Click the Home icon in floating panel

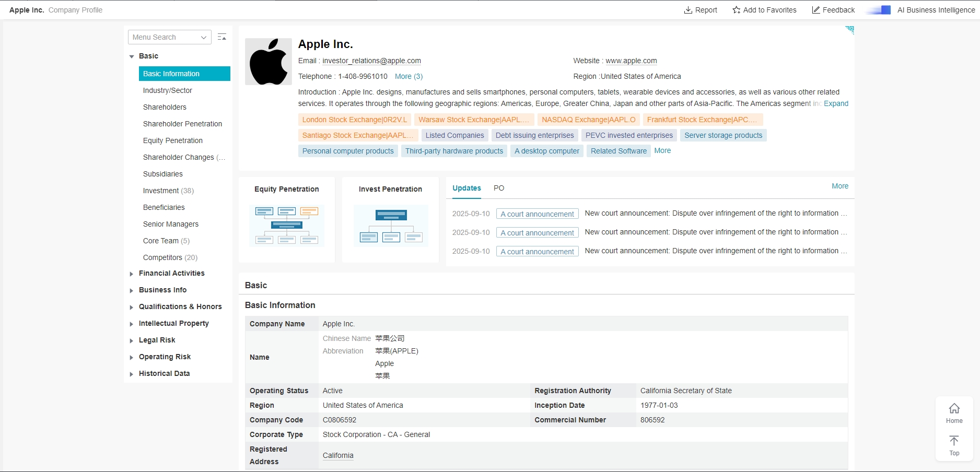pos(954,409)
